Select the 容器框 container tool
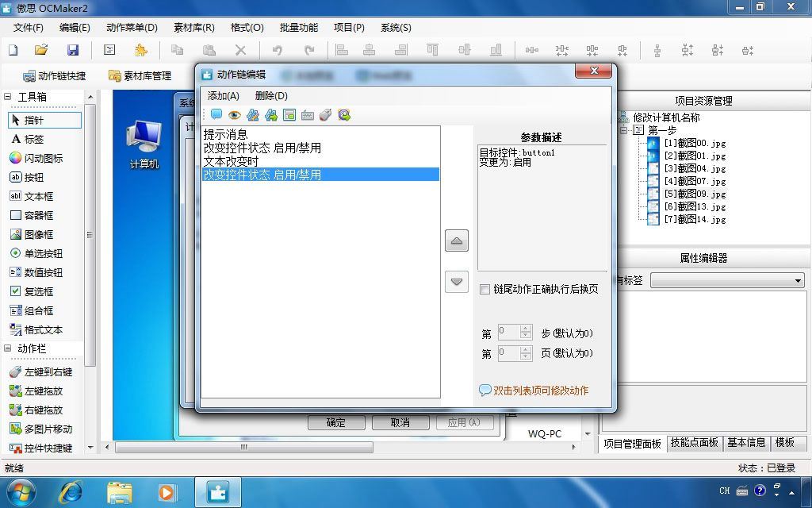 32,215
